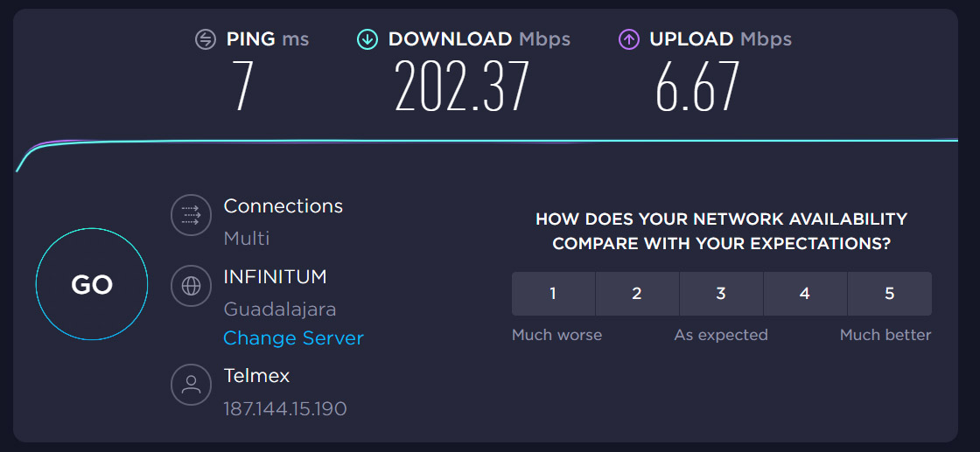
Task: Click the INFINITUM server name
Action: pyautogui.click(x=275, y=277)
